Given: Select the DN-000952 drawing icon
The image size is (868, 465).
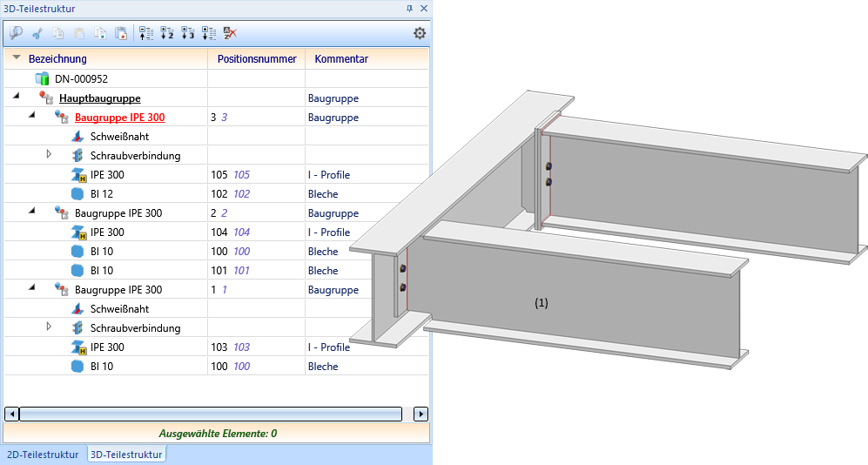Looking at the screenshot, I should pyautogui.click(x=42, y=78).
